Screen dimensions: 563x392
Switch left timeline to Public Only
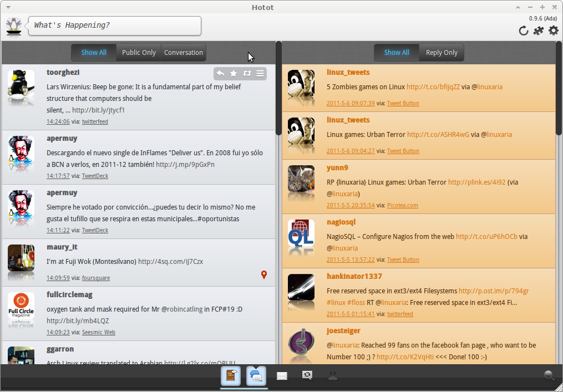(139, 53)
